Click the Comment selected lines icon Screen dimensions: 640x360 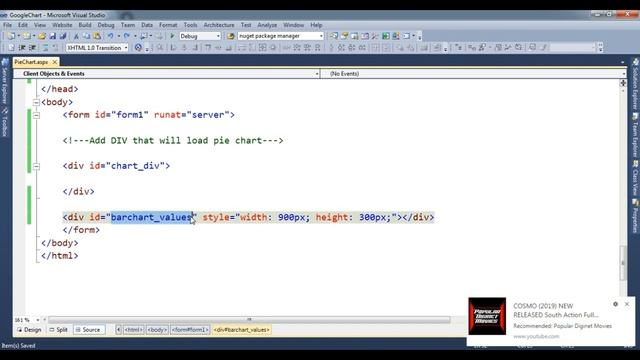[x=45, y=48]
